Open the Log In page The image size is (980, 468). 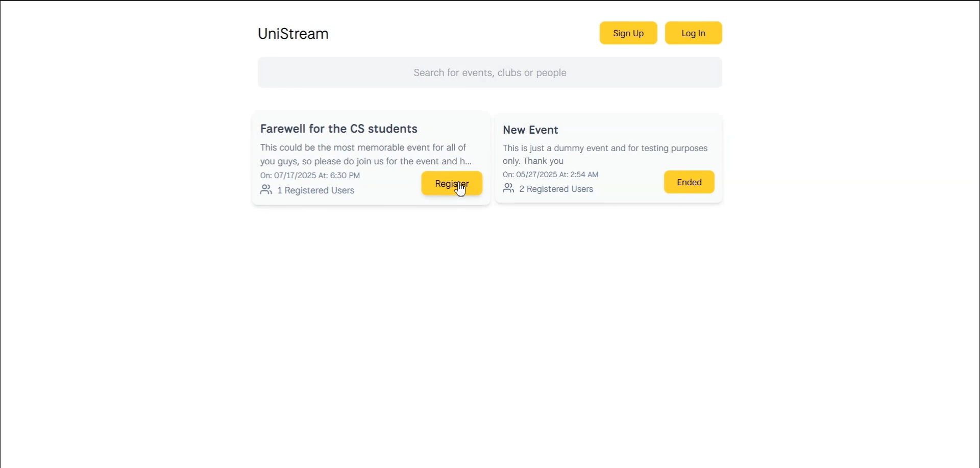(693, 33)
